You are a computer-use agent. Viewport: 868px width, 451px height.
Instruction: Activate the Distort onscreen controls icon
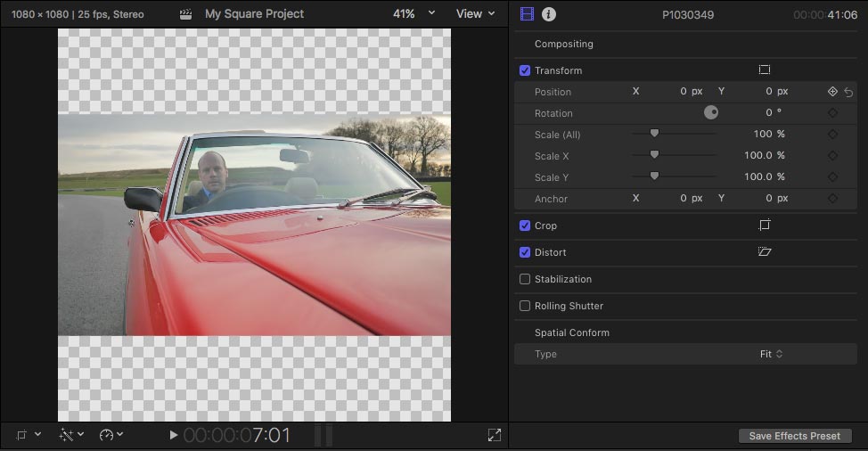tap(765, 251)
